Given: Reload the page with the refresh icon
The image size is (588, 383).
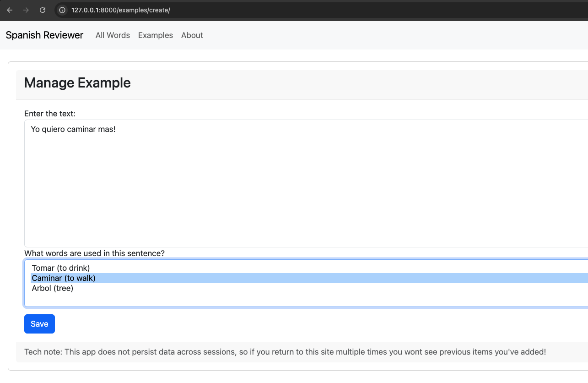Looking at the screenshot, I should 42,10.
